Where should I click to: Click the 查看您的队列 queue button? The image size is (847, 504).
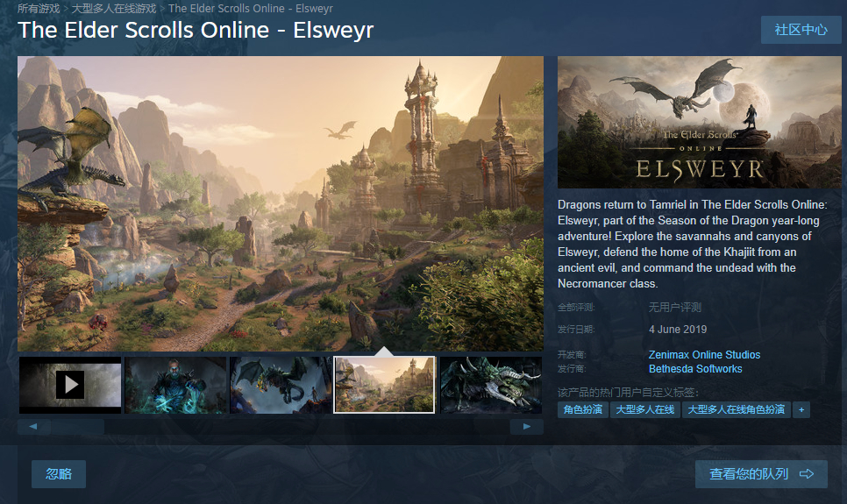point(761,473)
